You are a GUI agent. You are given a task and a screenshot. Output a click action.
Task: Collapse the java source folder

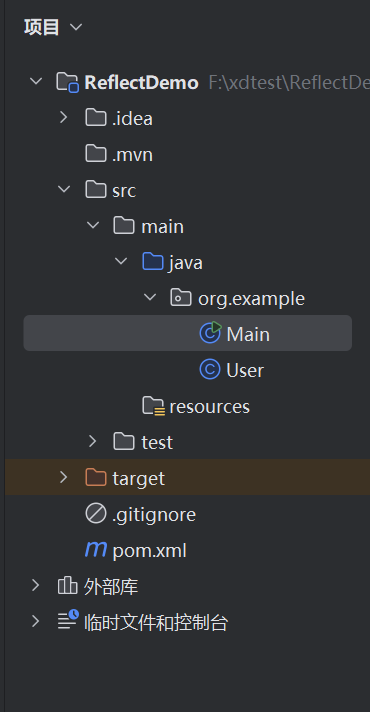(121, 262)
